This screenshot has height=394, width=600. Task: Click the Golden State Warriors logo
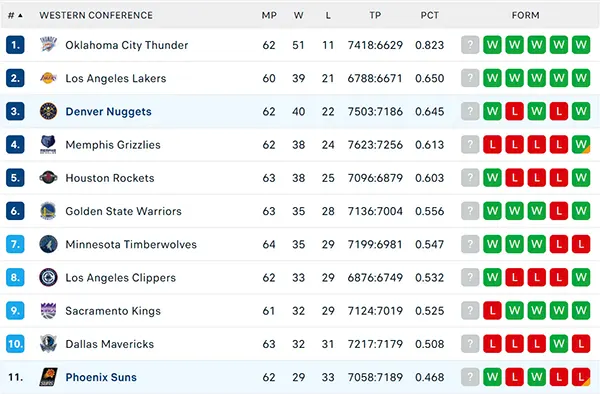click(49, 211)
